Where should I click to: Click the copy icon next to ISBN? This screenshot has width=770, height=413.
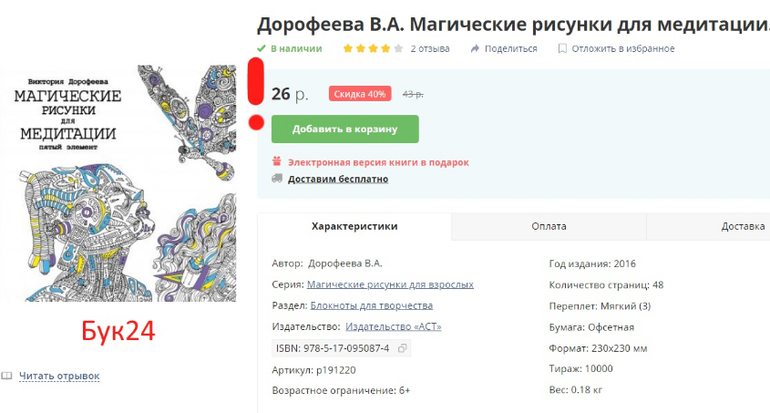tap(402, 348)
